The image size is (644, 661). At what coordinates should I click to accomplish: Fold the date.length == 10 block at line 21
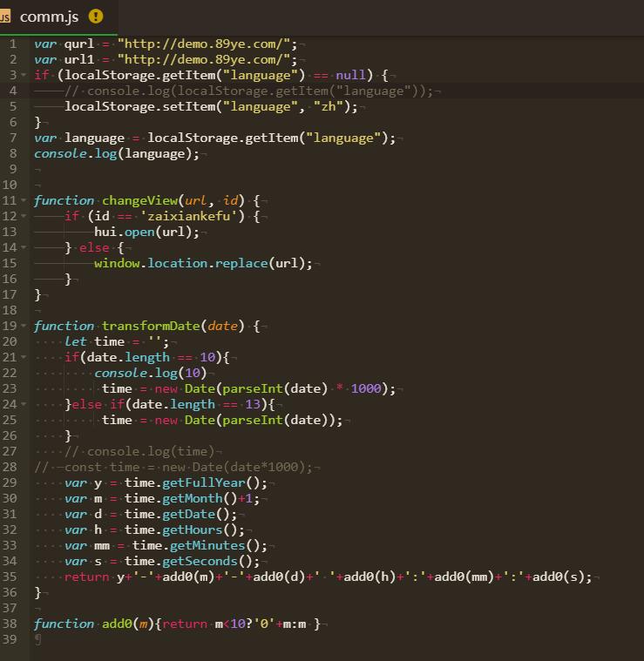[x=24, y=357]
